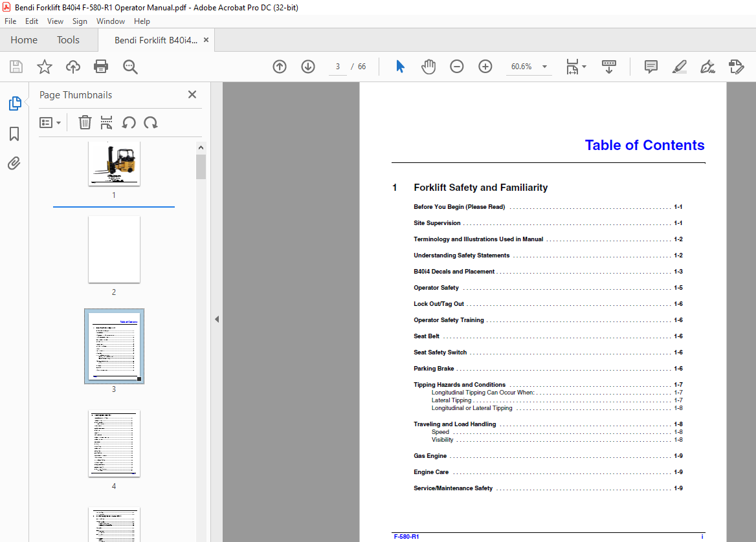Click the Save file icon
The height and width of the screenshot is (542, 756).
tap(16, 67)
